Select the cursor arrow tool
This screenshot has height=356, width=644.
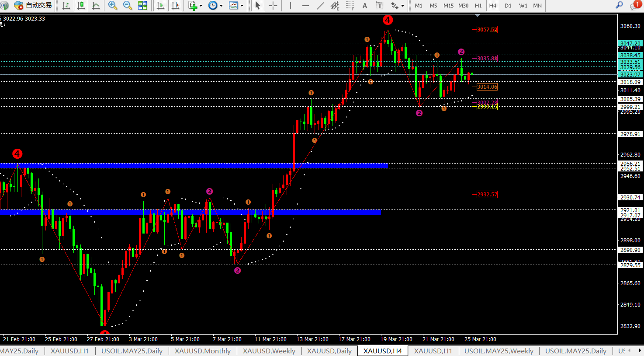tap(258, 6)
